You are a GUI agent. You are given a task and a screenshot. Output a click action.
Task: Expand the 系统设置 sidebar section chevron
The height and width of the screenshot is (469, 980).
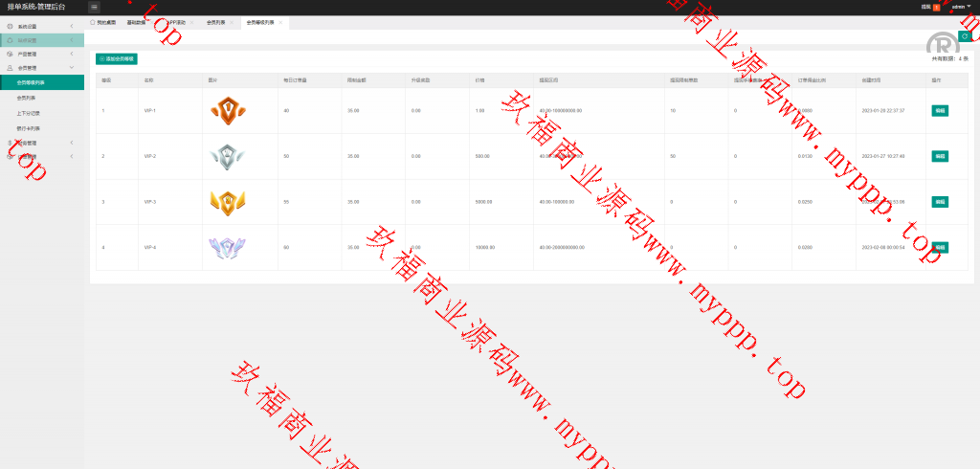point(72,26)
